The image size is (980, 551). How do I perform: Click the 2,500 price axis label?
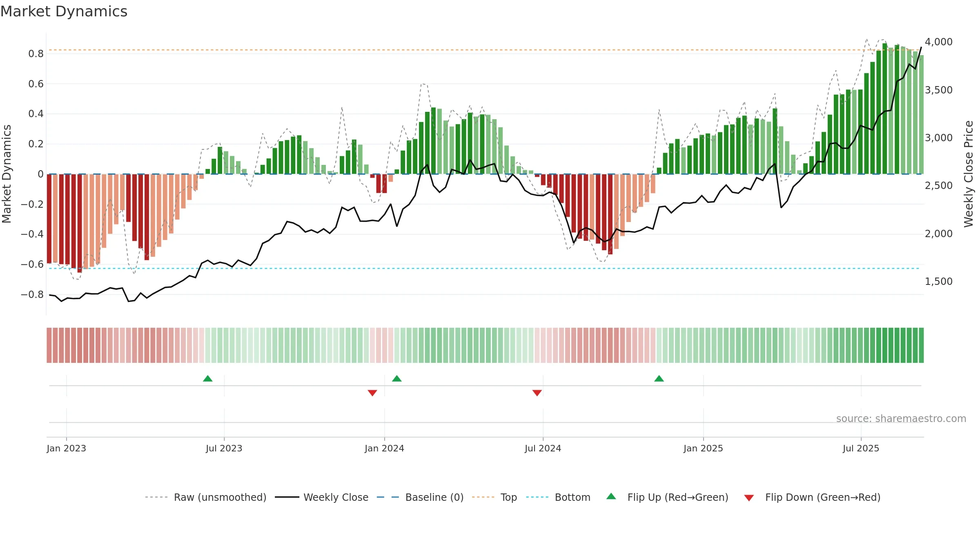[x=939, y=185]
